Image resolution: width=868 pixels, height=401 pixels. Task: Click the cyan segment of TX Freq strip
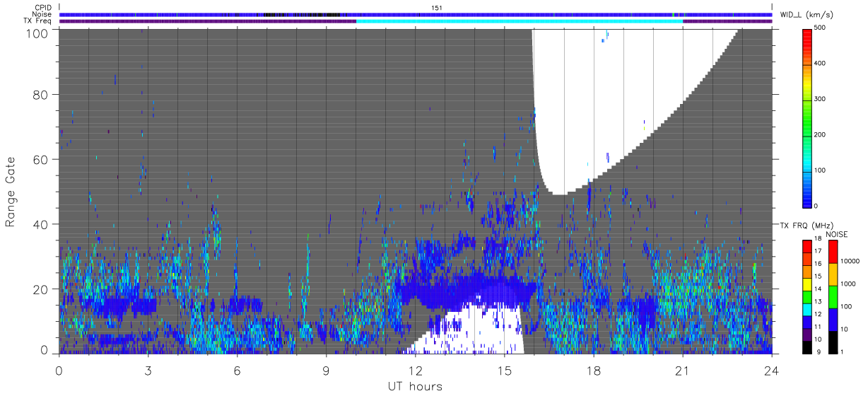point(520,21)
